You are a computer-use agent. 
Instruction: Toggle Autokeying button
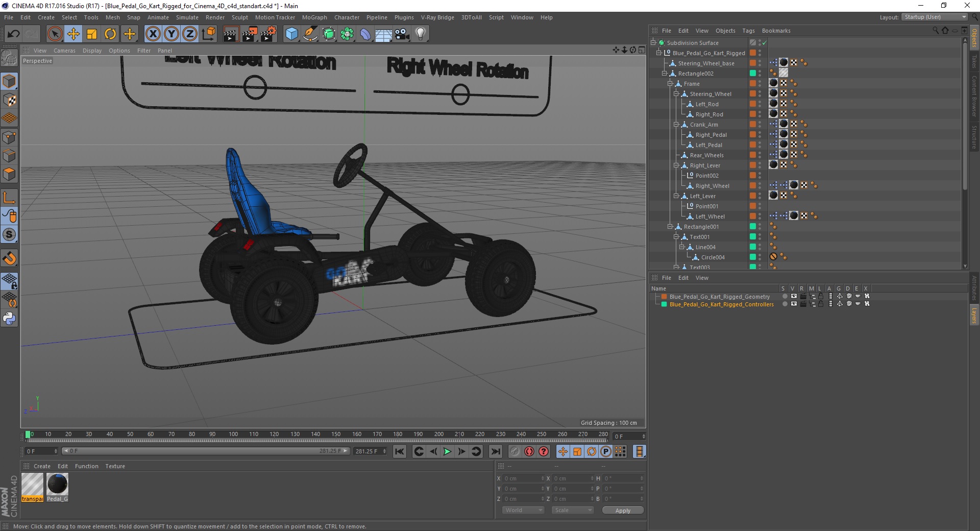529,451
